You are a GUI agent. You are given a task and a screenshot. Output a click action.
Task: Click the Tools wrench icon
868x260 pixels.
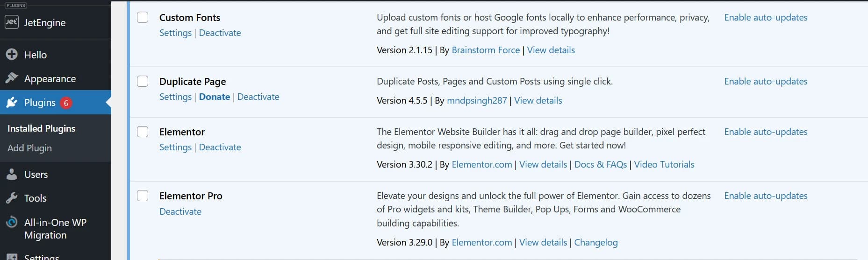coord(12,198)
